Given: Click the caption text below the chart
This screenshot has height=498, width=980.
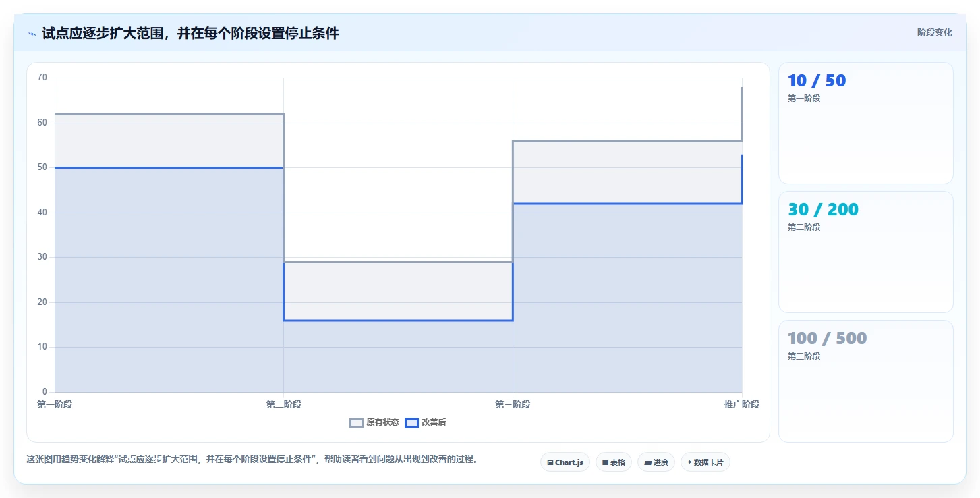Looking at the screenshot, I should 252,460.
